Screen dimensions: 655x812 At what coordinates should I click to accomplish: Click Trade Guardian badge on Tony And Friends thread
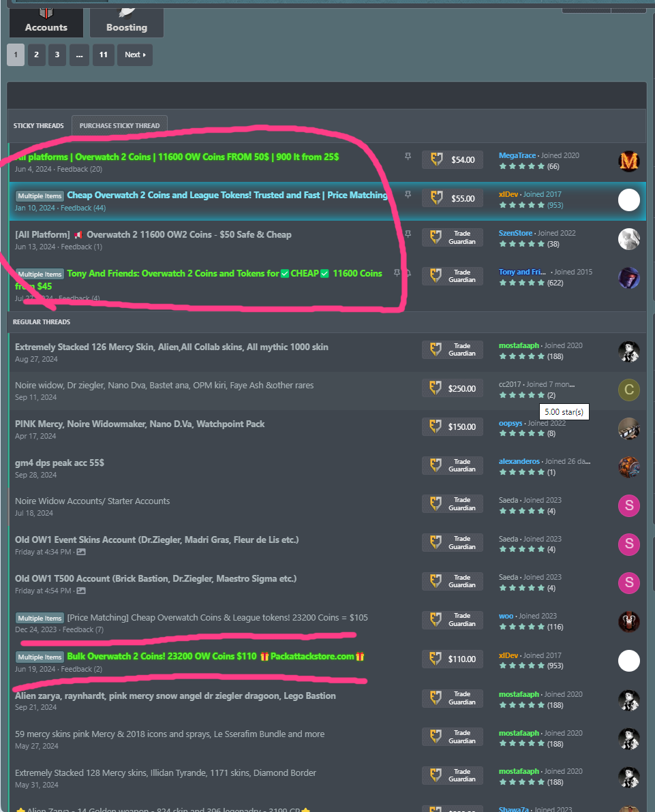[x=453, y=276]
